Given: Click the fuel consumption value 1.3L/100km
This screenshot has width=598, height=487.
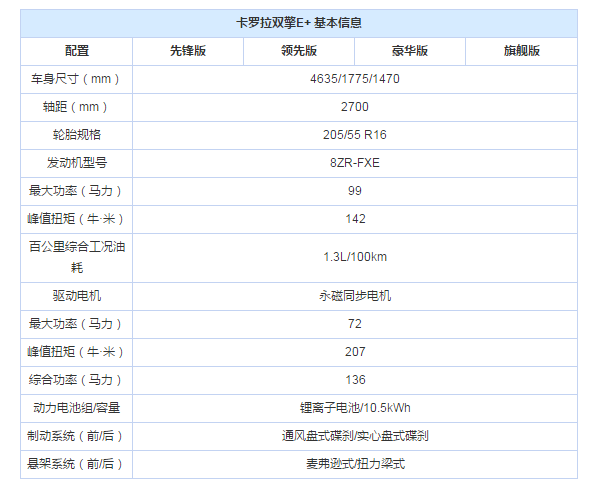Looking at the screenshot, I should point(355,257).
